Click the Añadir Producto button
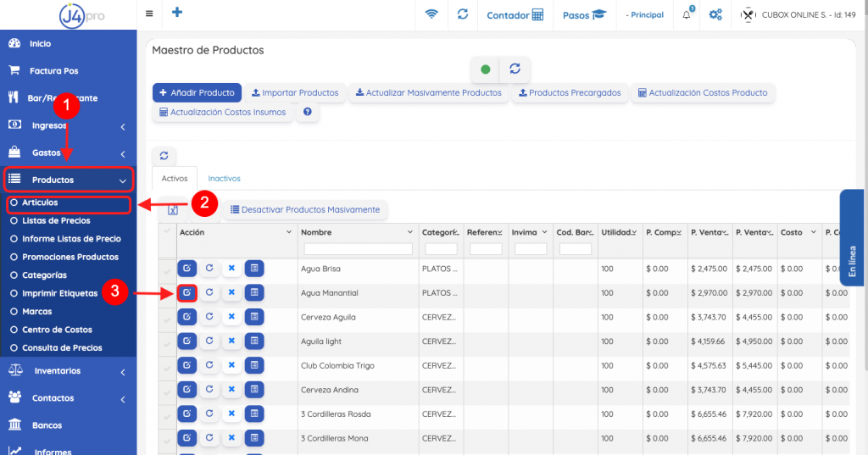Image resolution: width=868 pixels, height=455 pixels. [197, 92]
